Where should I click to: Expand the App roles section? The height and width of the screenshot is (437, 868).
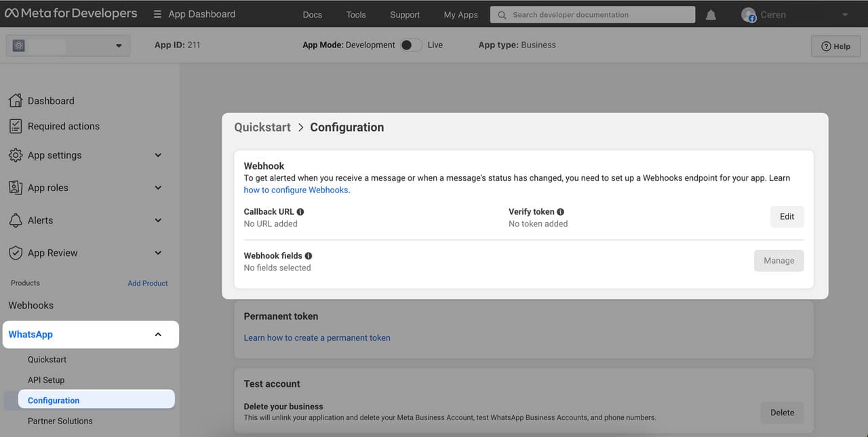[158, 188]
